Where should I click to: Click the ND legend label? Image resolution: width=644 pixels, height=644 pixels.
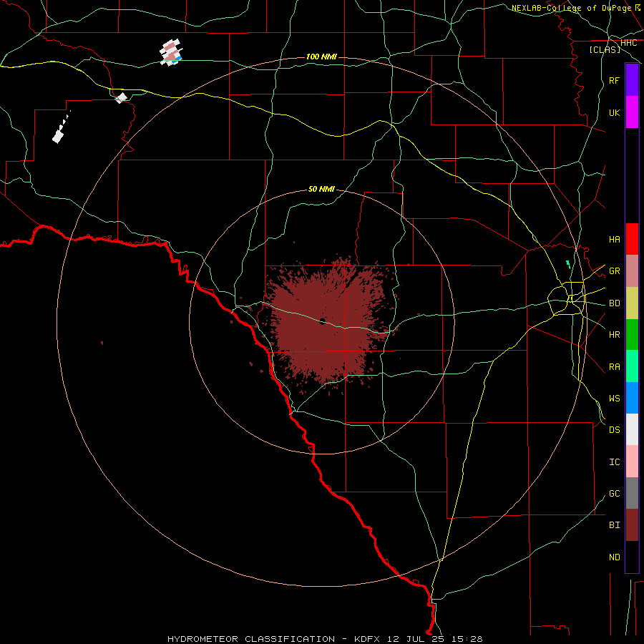[614, 557]
